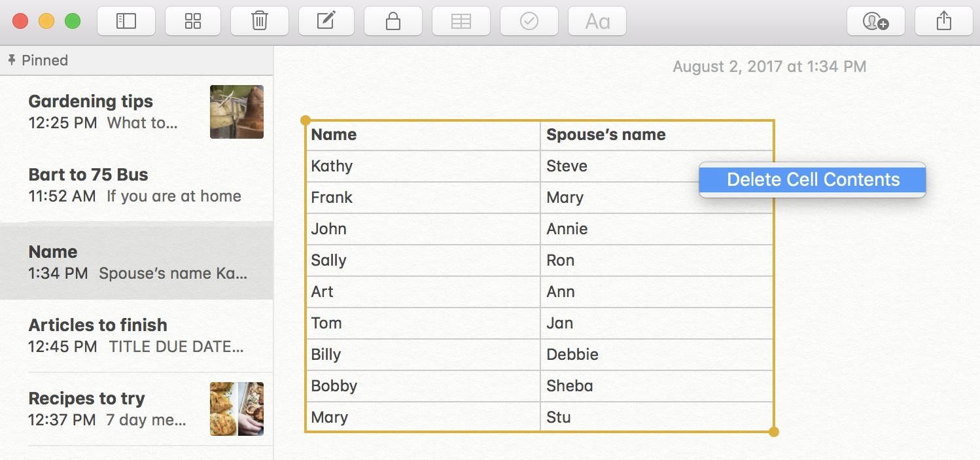
Task: Select Delete Cell Contents menu item
Action: pyautogui.click(x=813, y=180)
